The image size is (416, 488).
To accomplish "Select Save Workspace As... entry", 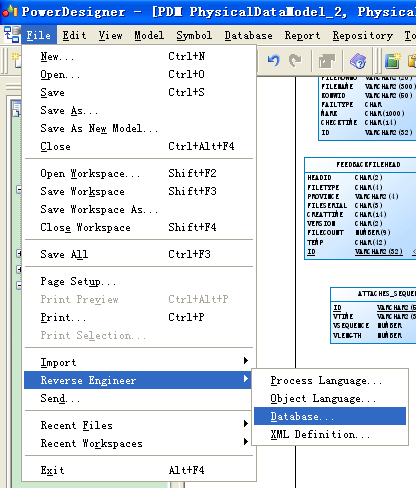I will 138,209.
